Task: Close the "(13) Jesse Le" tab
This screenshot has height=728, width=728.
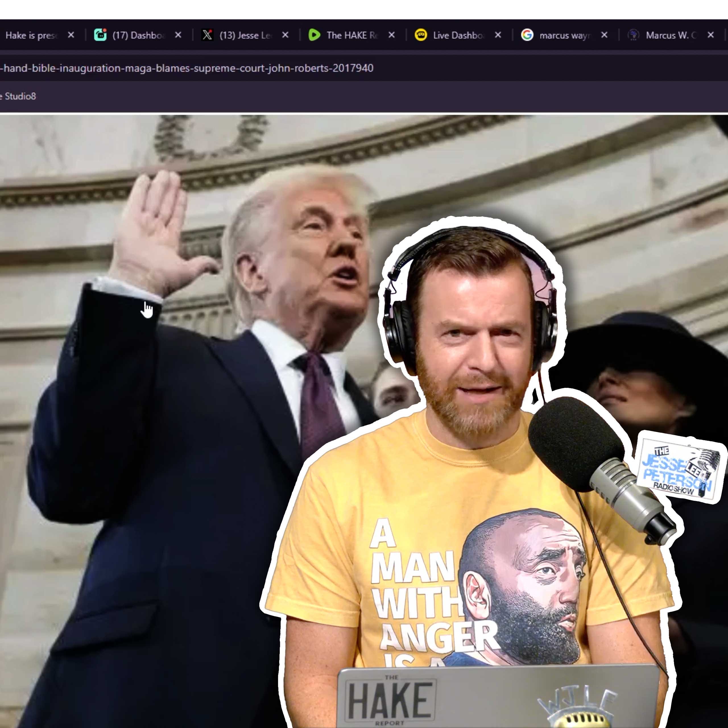Action: point(285,35)
